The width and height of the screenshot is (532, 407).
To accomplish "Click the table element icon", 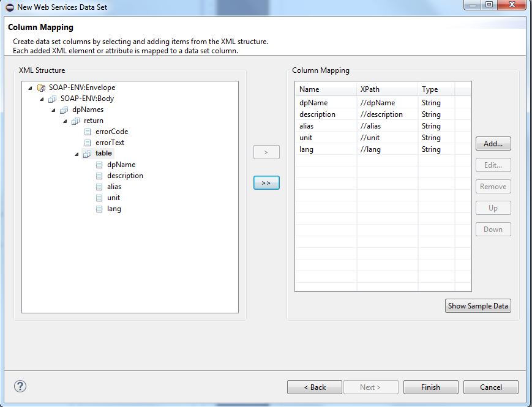I will [87, 154].
